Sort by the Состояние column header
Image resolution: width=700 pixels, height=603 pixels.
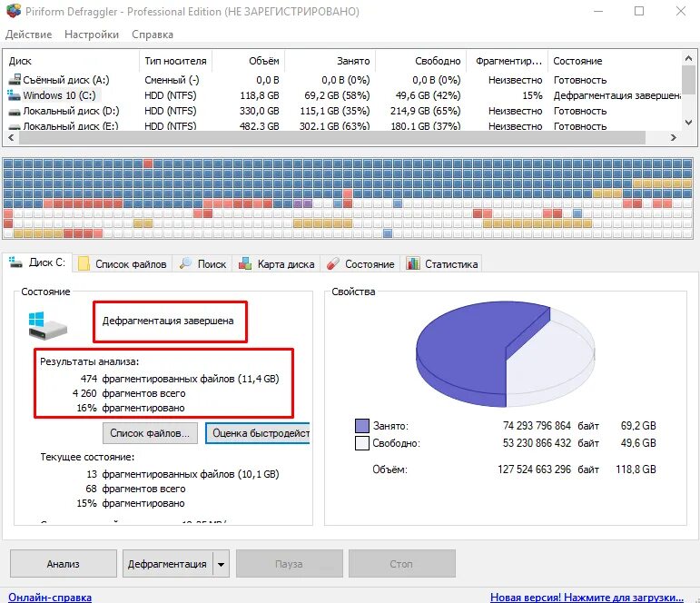(615, 61)
